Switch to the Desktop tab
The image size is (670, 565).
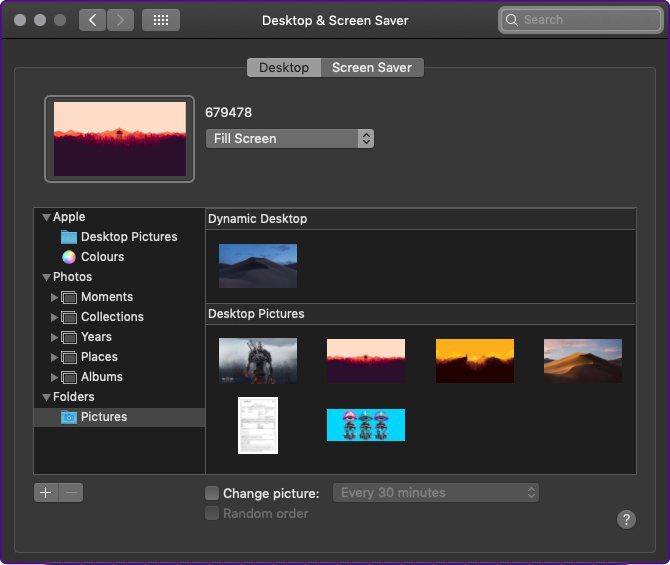coord(284,68)
